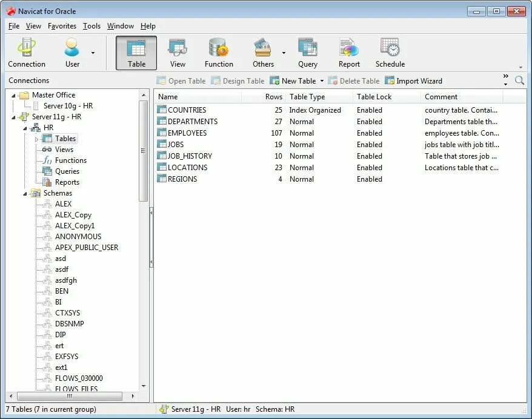Select the FLOWS_030000 schema

[x=79, y=378]
